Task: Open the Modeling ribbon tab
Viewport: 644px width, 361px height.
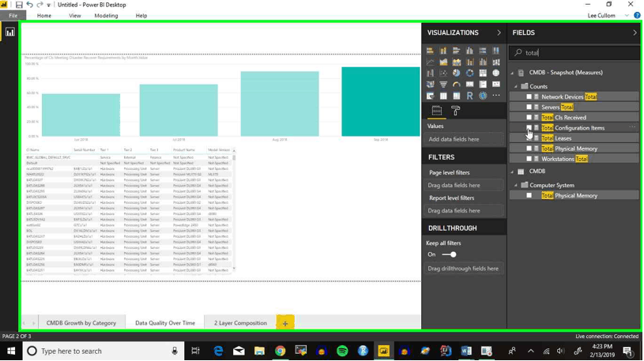Action: tap(106, 16)
